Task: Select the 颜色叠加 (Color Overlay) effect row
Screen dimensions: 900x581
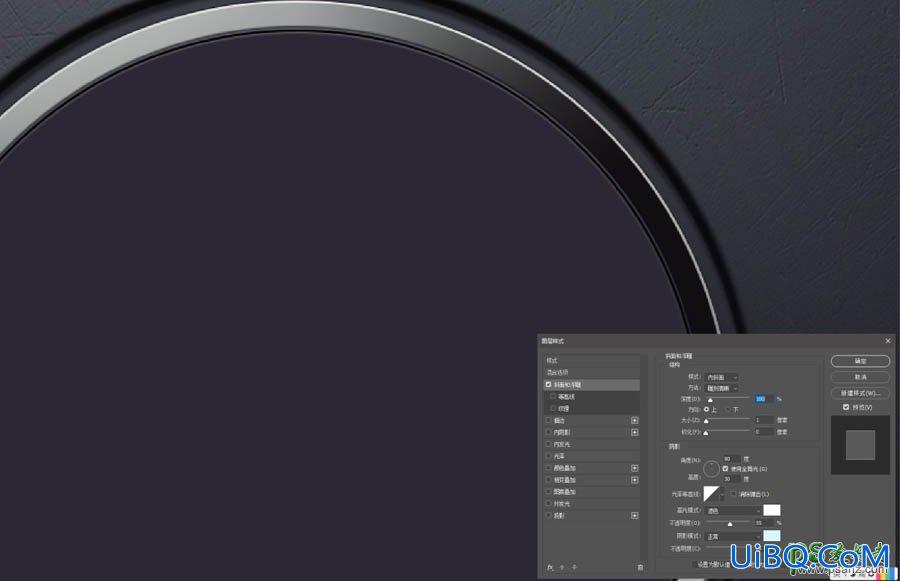Action: (592, 468)
